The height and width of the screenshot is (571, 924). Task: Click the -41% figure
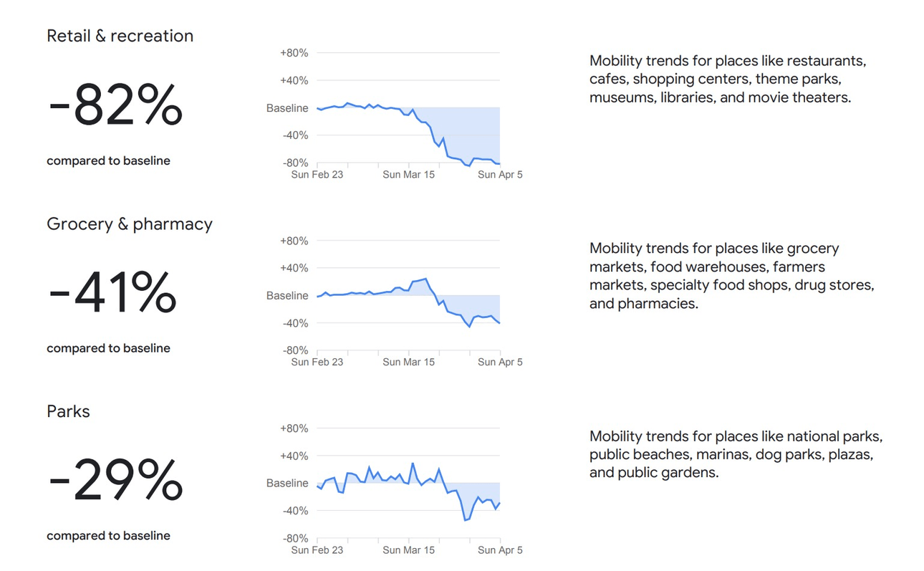click(112, 292)
